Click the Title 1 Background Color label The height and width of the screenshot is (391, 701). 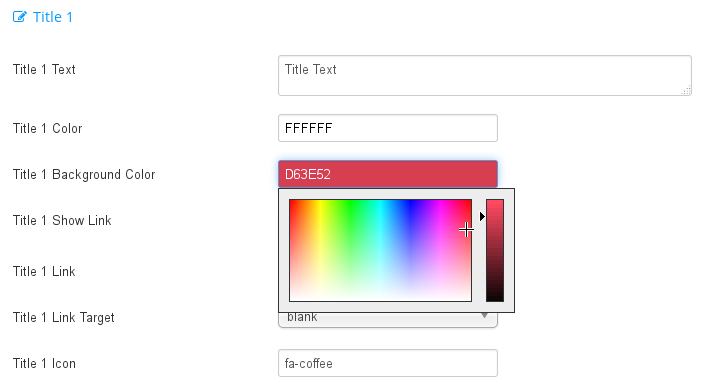point(84,174)
